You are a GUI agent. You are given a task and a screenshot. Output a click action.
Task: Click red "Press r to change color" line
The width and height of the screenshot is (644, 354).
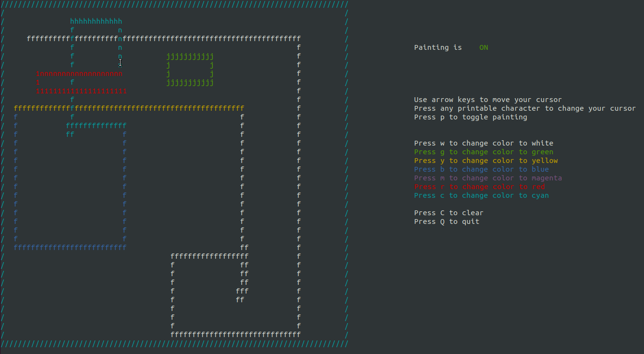(479, 187)
